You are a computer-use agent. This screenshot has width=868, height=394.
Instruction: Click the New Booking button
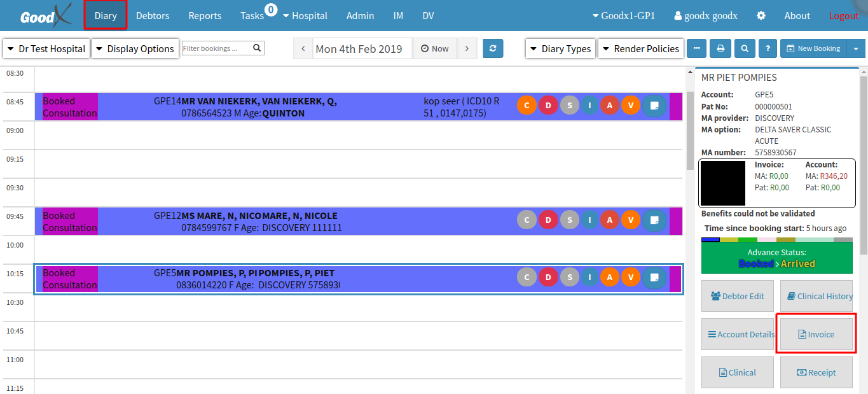tap(813, 48)
